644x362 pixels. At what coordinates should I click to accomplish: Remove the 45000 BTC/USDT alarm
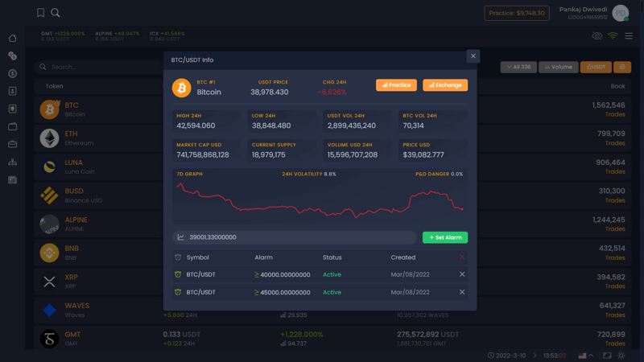[x=462, y=292]
